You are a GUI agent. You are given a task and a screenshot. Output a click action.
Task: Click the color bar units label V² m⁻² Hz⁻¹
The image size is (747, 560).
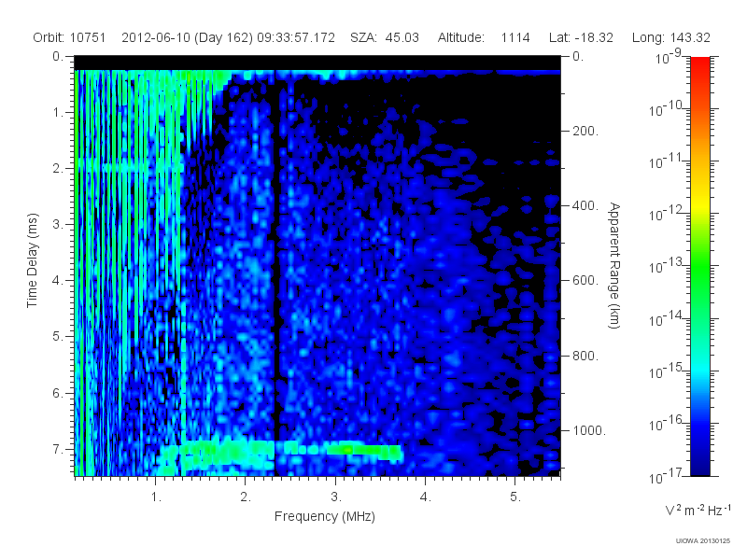pos(698,510)
